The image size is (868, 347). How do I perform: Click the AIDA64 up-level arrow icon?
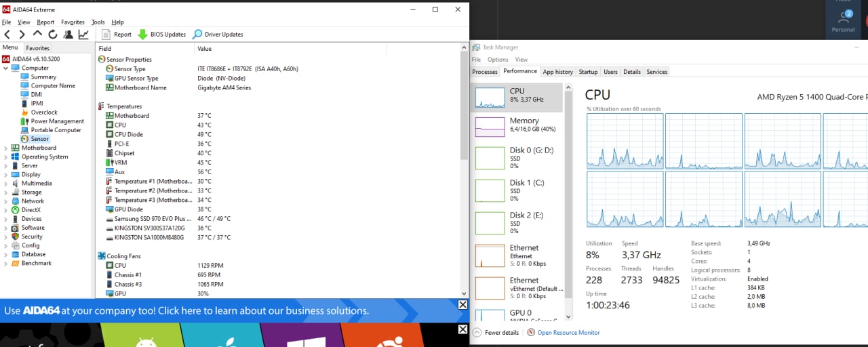tap(37, 33)
